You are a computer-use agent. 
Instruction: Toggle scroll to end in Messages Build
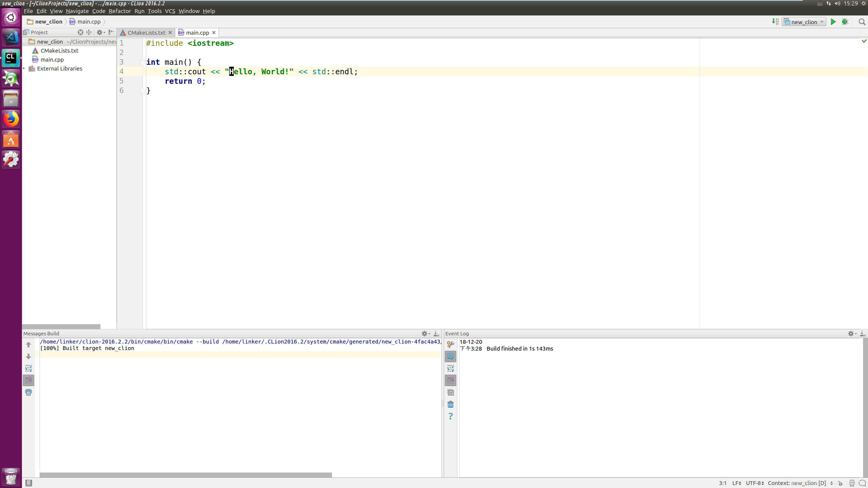click(x=29, y=380)
